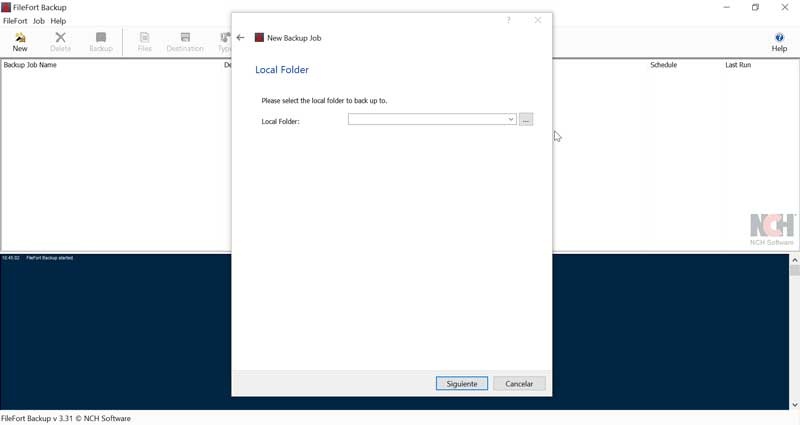Click the log panel scroll down arrow
This screenshot has height=425, width=800.
[794, 405]
